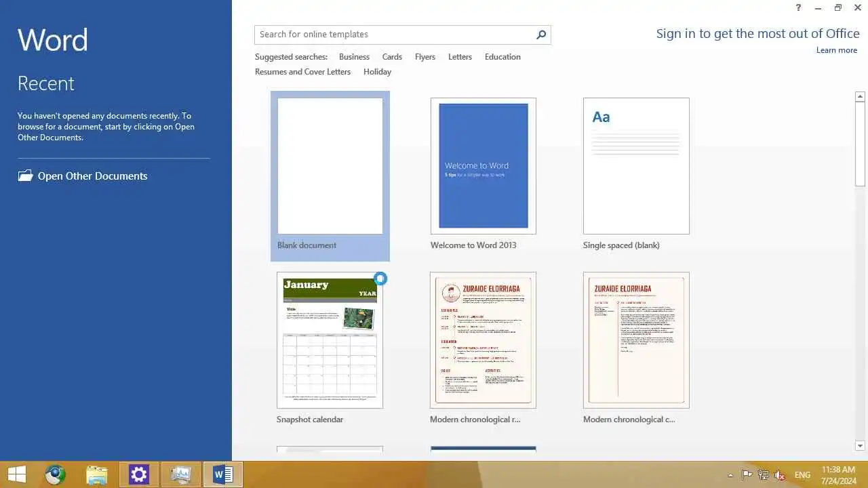
Task: Open Windows Start button
Action: point(16,474)
